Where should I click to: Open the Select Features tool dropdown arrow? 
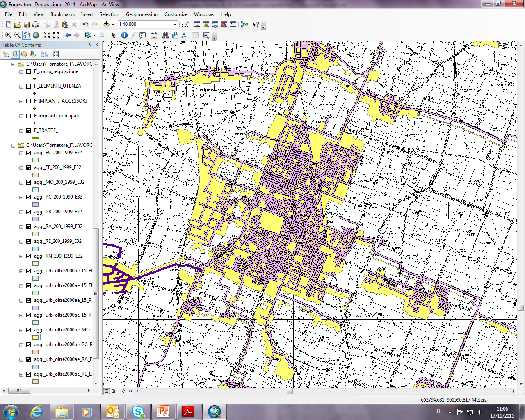94,35
